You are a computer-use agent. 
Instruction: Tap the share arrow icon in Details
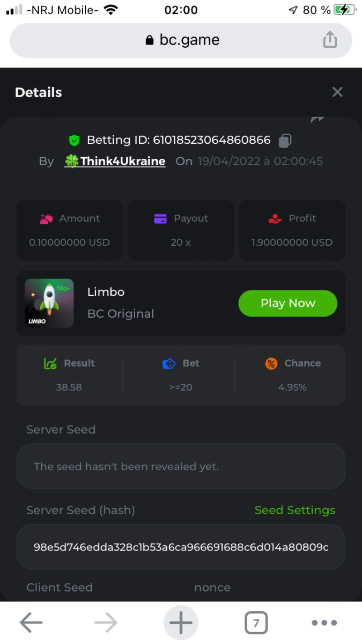(317, 119)
